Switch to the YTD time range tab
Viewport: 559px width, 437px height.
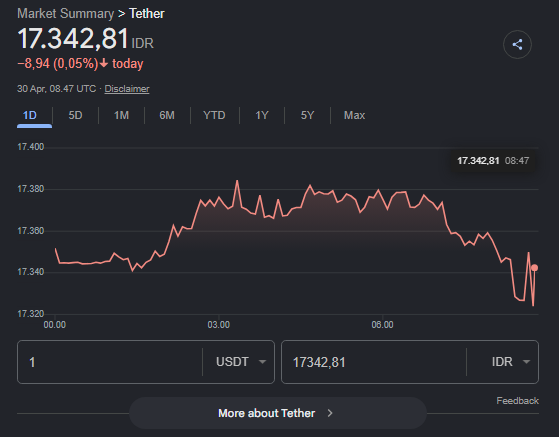pyautogui.click(x=214, y=115)
